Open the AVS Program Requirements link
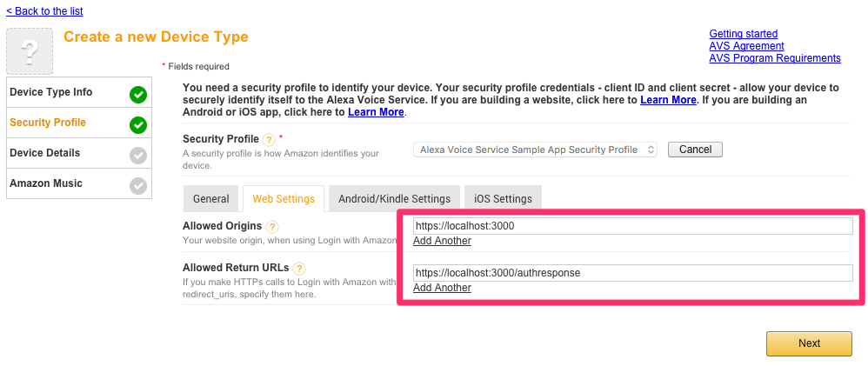 point(775,58)
